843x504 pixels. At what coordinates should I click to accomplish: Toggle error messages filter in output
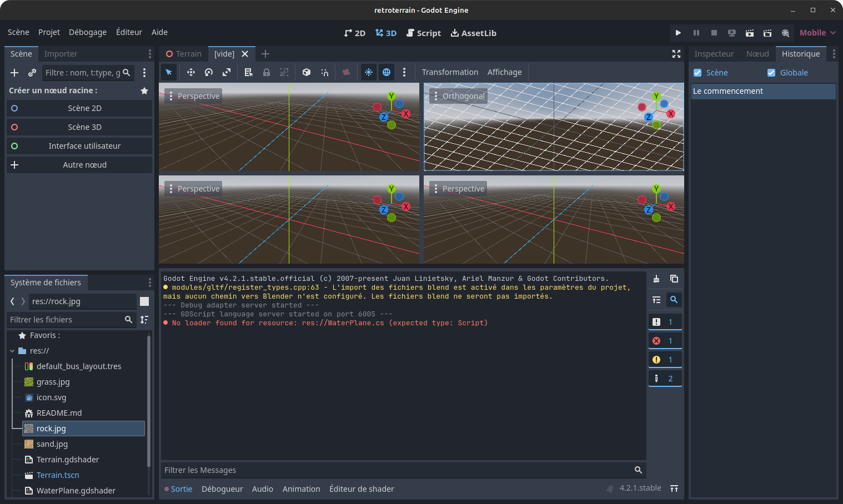pyautogui.click(x=665, y=341)
